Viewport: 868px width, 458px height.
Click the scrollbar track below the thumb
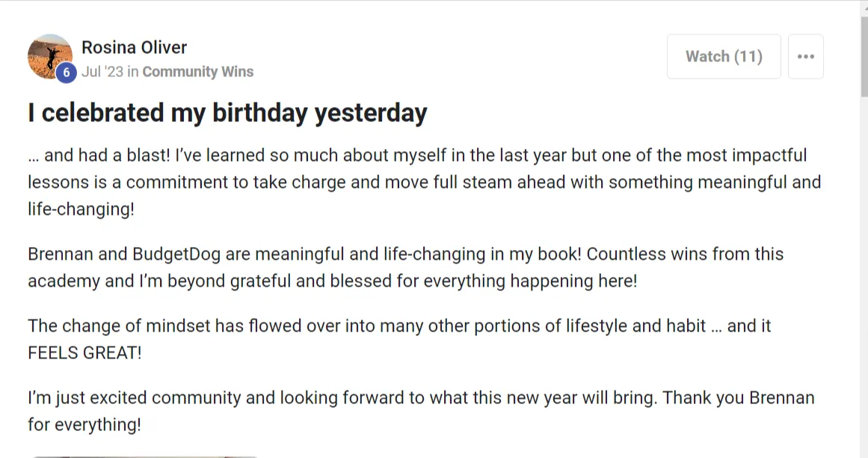coord(864,277)
